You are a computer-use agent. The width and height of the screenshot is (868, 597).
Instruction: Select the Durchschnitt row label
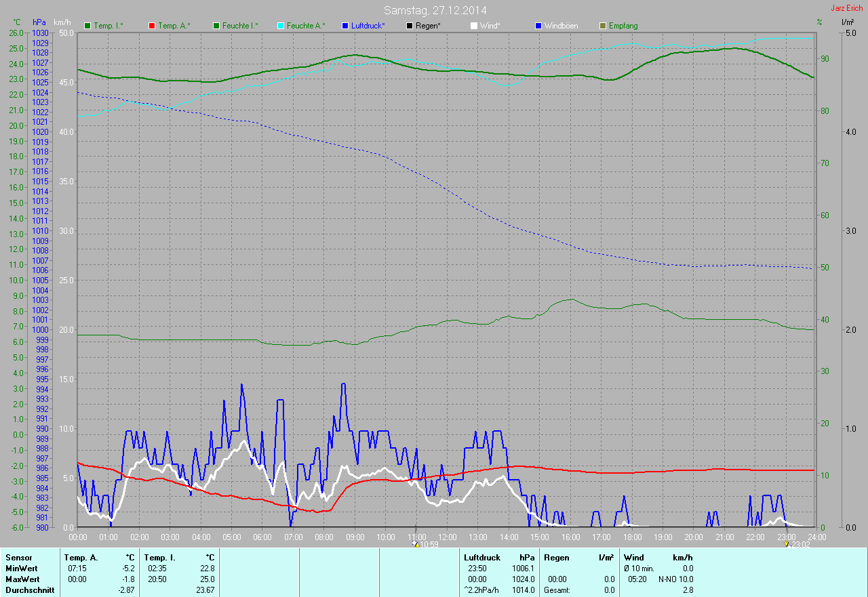point(29,590)
